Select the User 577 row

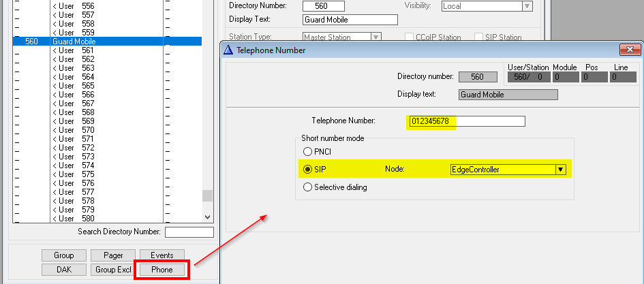107,192
